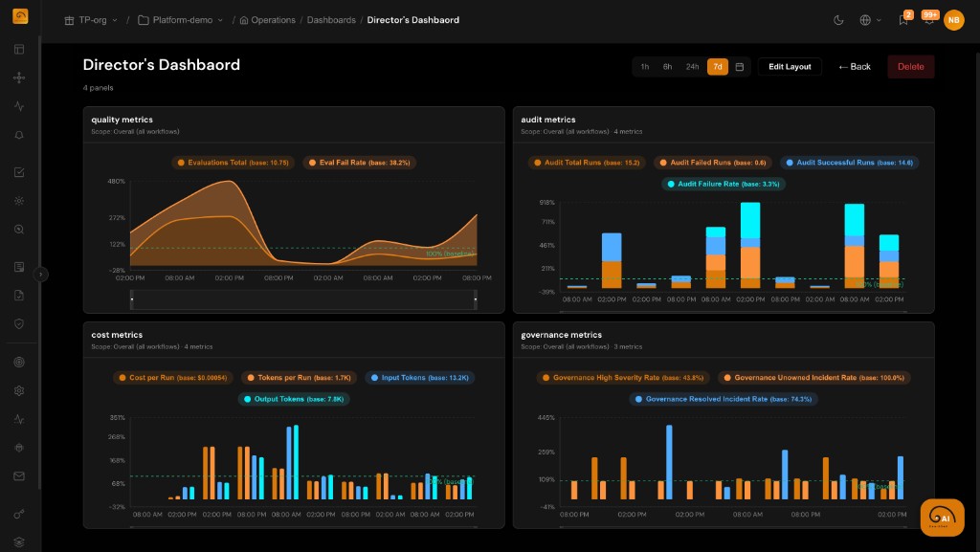This screenshot has width=980, height=552.
Task: Open the dashboard layout icon in sidebar
Action: (19, 50)
